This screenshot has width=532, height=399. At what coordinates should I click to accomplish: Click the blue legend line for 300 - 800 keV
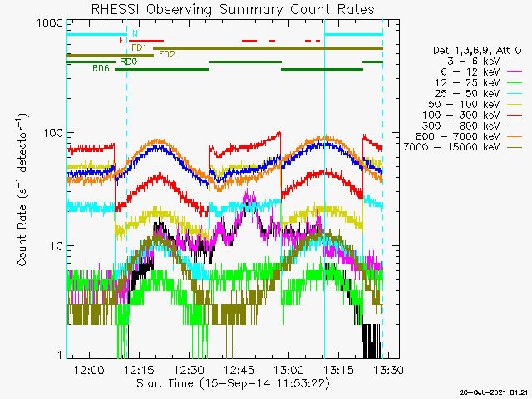515,126
